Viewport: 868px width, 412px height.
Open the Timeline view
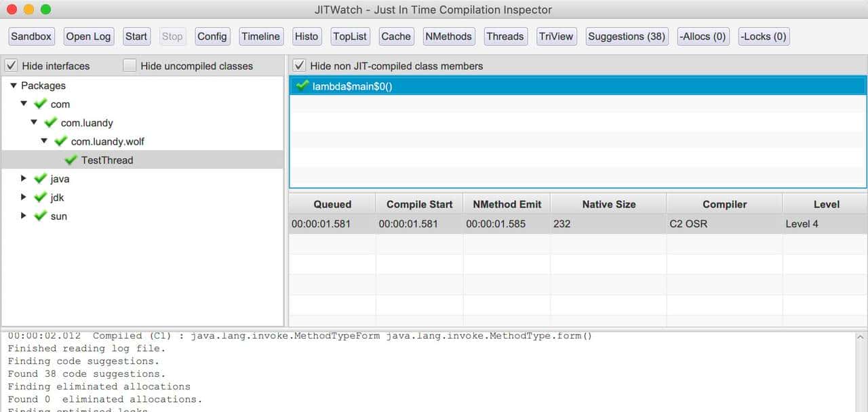(x=260, y=37)
